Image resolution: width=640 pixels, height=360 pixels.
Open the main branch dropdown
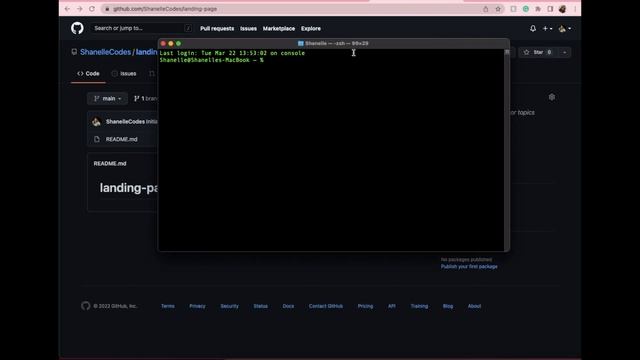click(107, 98)
